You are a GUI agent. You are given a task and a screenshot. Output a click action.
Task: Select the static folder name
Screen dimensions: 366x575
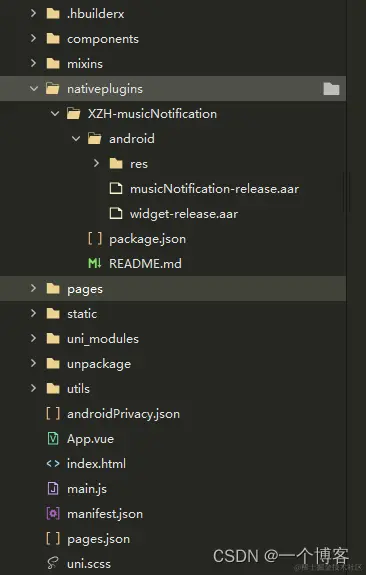(82, 314)
